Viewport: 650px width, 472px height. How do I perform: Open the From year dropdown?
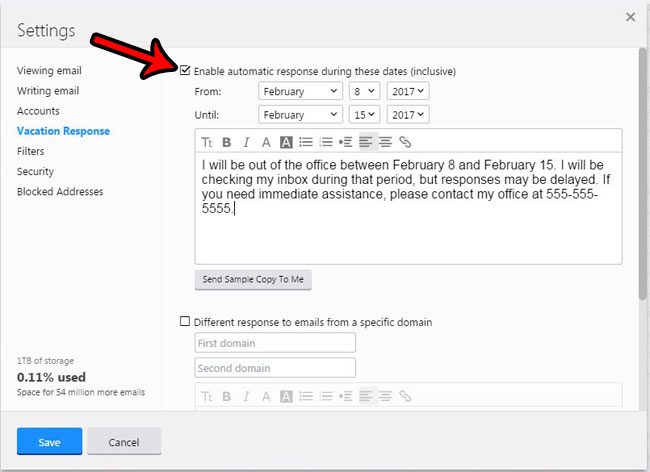click(x=408, y=91)
